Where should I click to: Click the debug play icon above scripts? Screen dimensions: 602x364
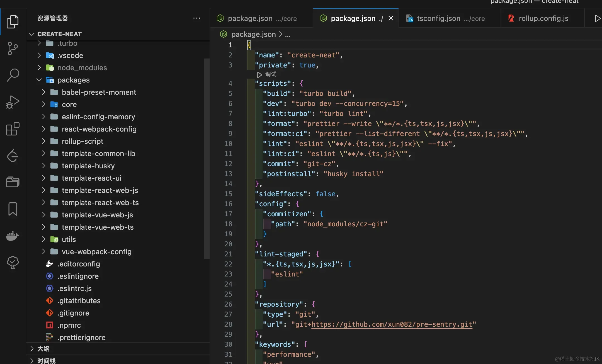point(259,74)
